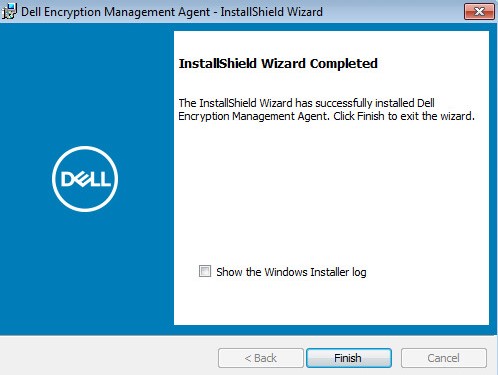Screen dimensions: 498x375
Task: Click the installer icon in the title bar
Action: [9, 11]
